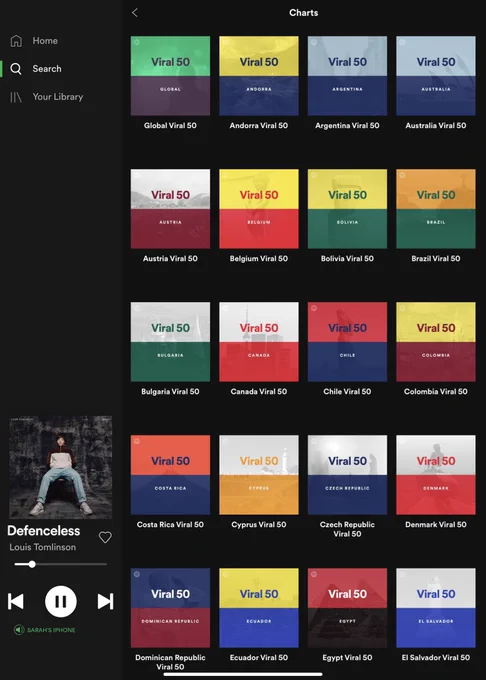Open the Your Library icon

coord(16,97)
